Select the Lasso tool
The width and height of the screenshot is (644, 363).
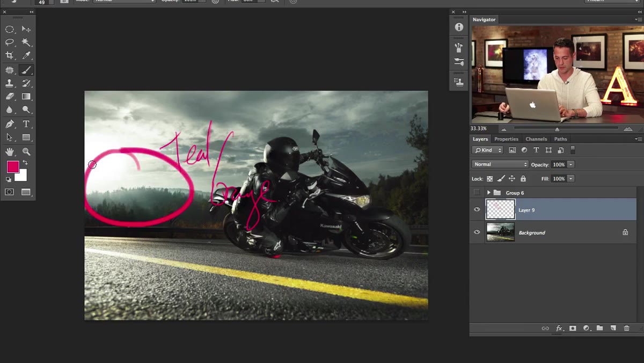pos(10,42)
